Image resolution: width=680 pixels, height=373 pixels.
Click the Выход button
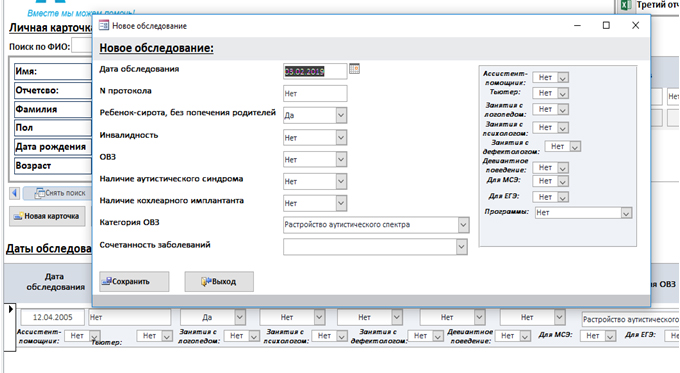(x=219, y=281)
